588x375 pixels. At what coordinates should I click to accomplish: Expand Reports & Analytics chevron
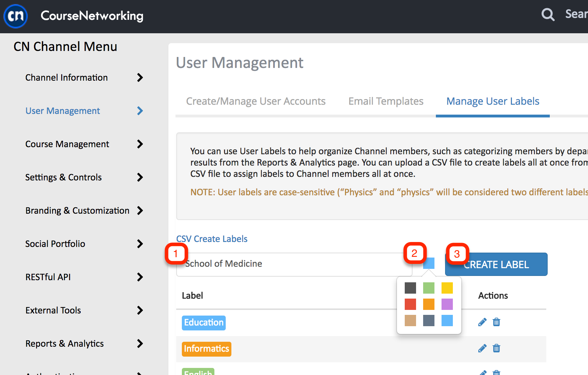coord(140,344)
